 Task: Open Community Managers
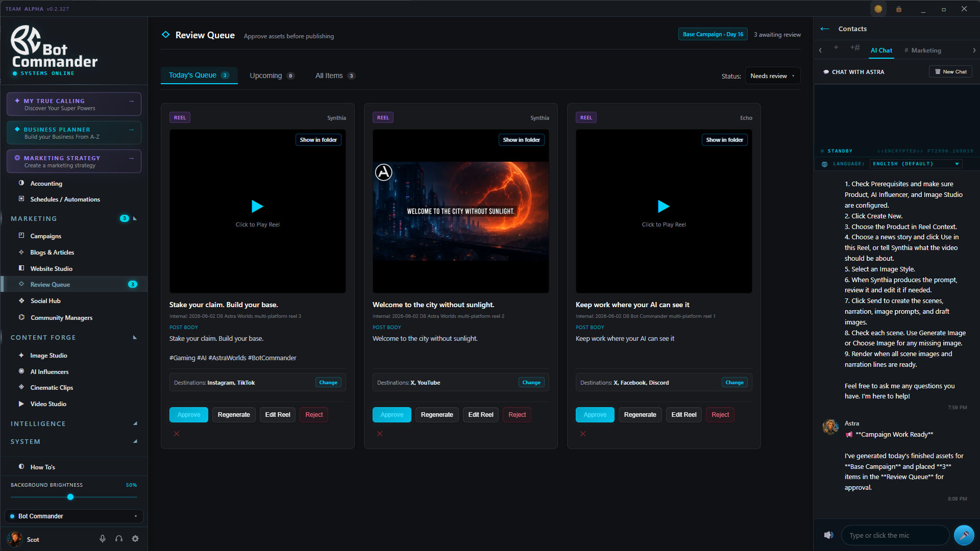(61, 317)
